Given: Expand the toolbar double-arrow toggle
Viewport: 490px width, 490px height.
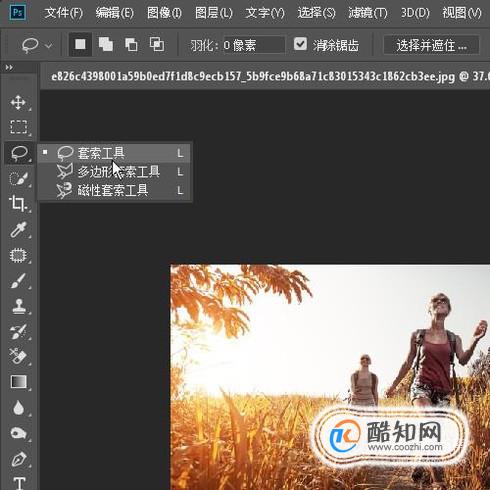Looking at the screenshot, I should (9, 68).
